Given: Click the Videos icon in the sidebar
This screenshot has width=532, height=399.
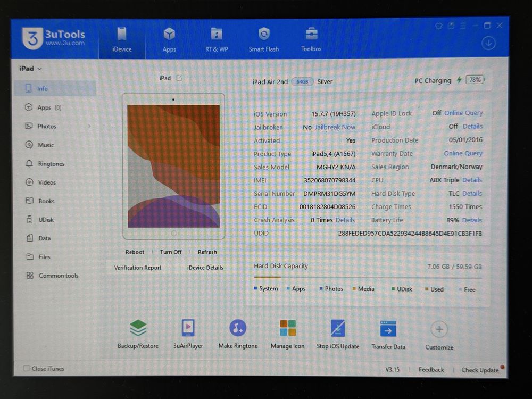Looking at the screenshot, I should click(x=29, y=182).
